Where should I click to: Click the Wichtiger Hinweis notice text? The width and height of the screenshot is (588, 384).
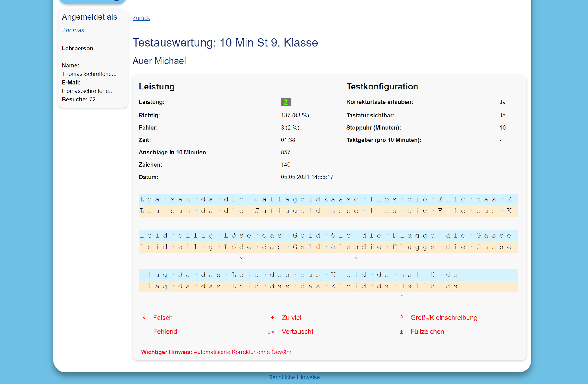217,352
